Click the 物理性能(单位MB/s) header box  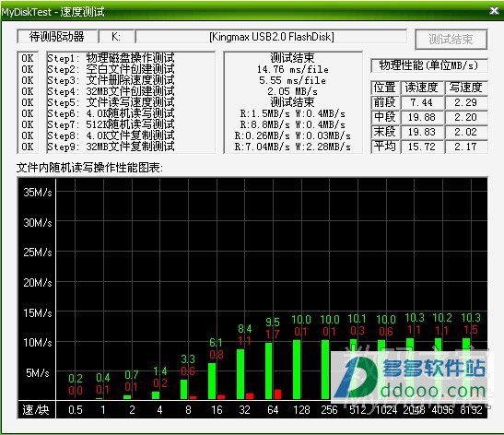click(x=428, y=65)
